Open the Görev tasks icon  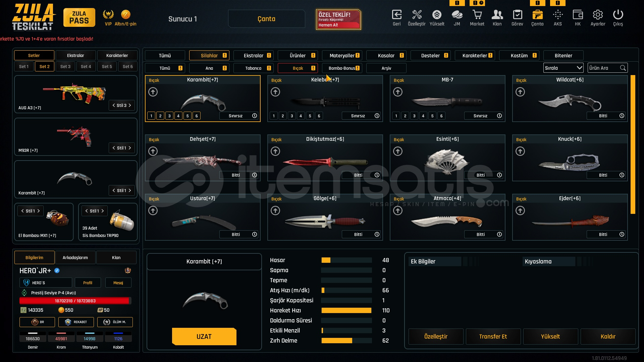pos(517,15)
